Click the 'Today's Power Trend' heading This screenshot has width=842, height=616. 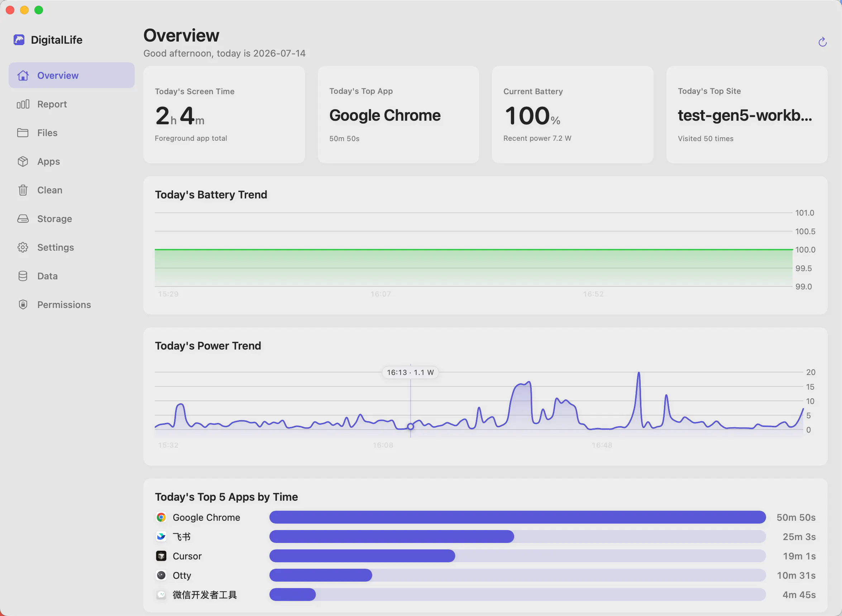[208, 346]
